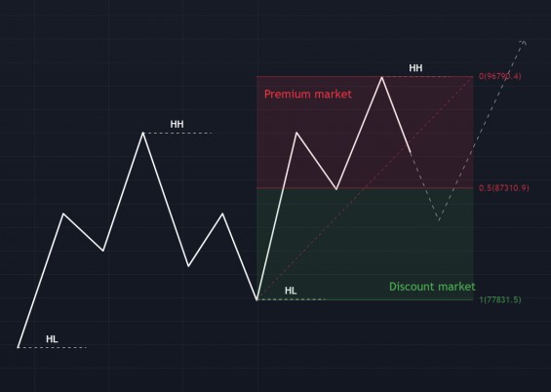
Task: Click the projected dashed pullback low point
Action: pos(439,220)
